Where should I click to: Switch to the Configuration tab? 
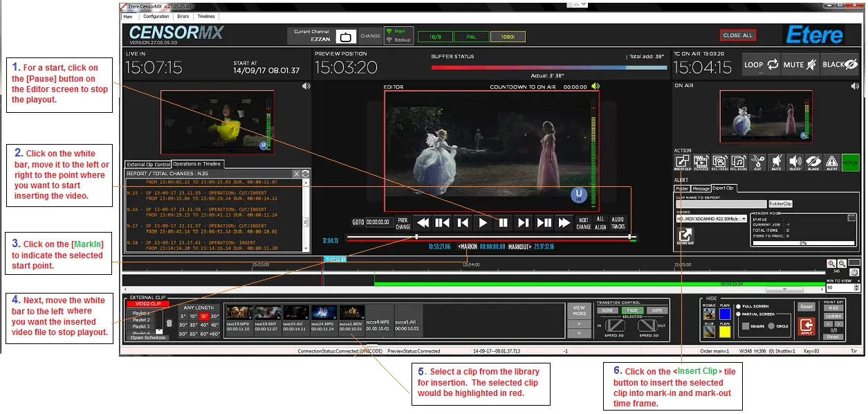pos(156,16)
